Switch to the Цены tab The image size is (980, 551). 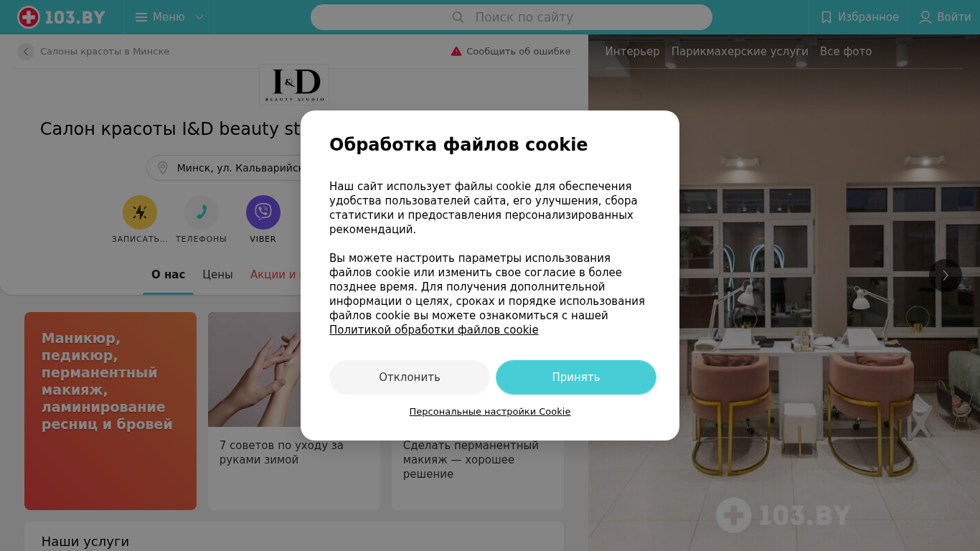click(x=217, y=275)
